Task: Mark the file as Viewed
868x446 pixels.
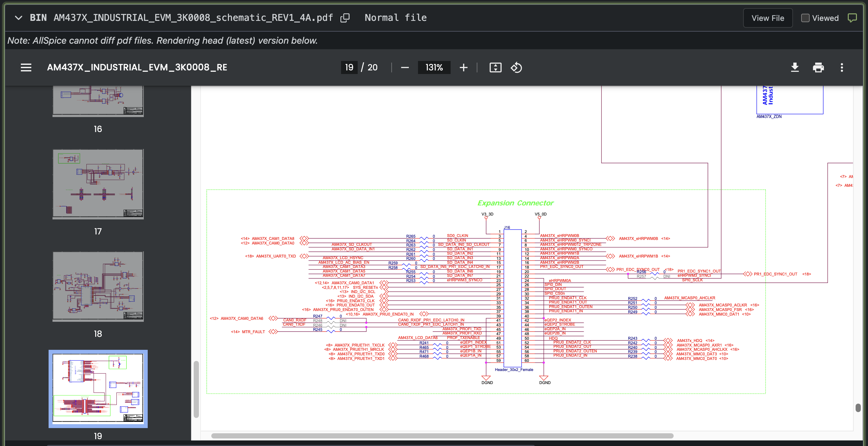Action: click(x=805, y=18)
